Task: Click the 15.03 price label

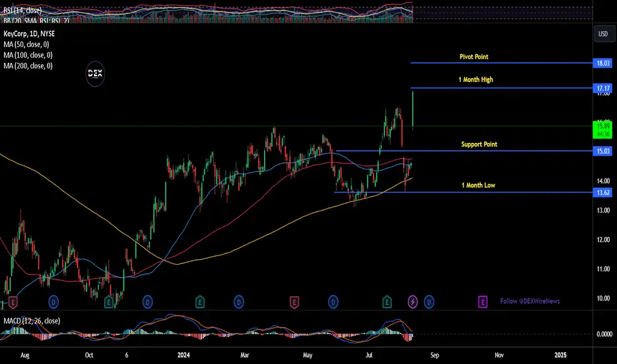Action: point(603,151)
